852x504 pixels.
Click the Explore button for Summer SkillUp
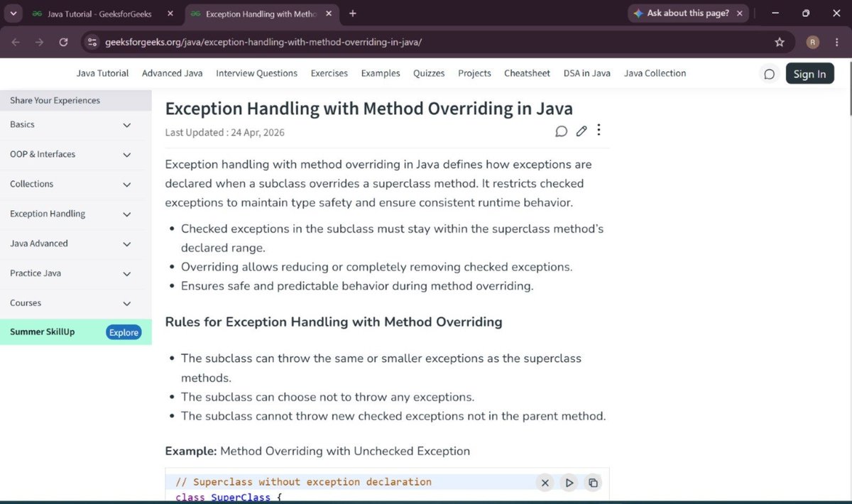pos(124,332)
